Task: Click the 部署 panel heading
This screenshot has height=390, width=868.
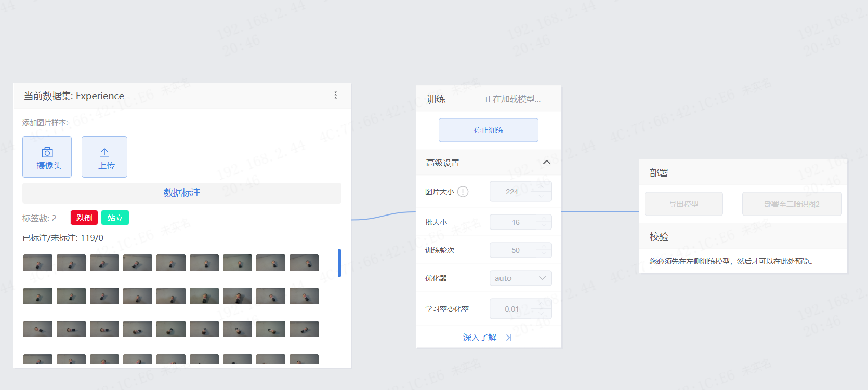Action: [659, 173]
